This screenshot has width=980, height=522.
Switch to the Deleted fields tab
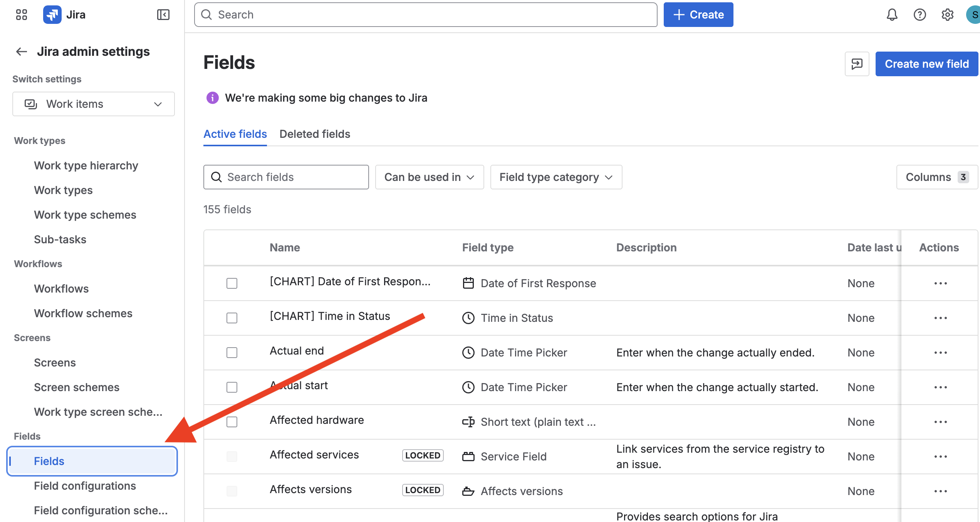(315, 134)
